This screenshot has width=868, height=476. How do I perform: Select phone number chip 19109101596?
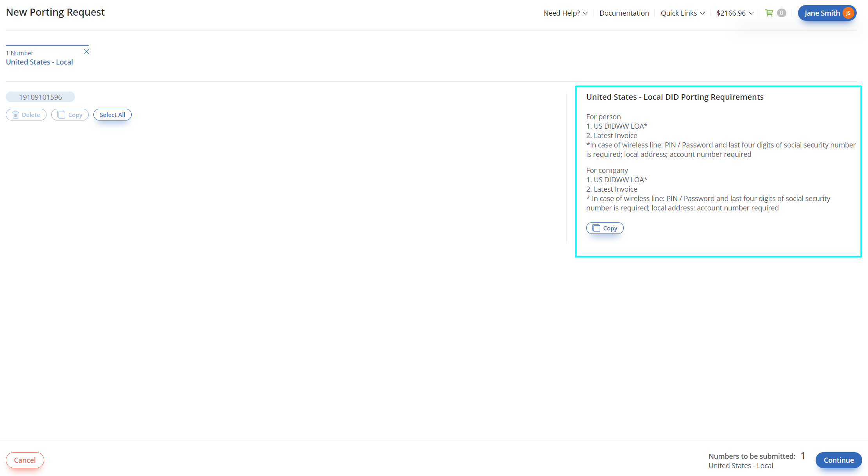[x=40, y=97]
